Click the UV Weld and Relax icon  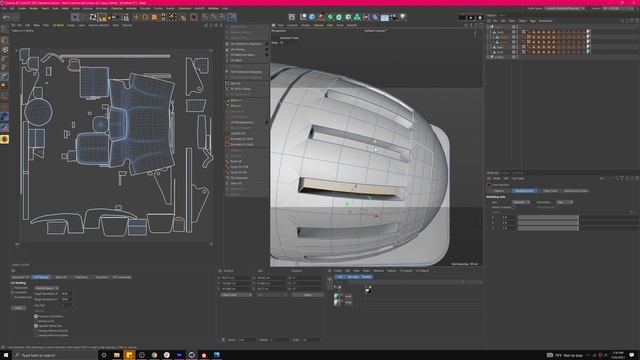coord(227,55)
